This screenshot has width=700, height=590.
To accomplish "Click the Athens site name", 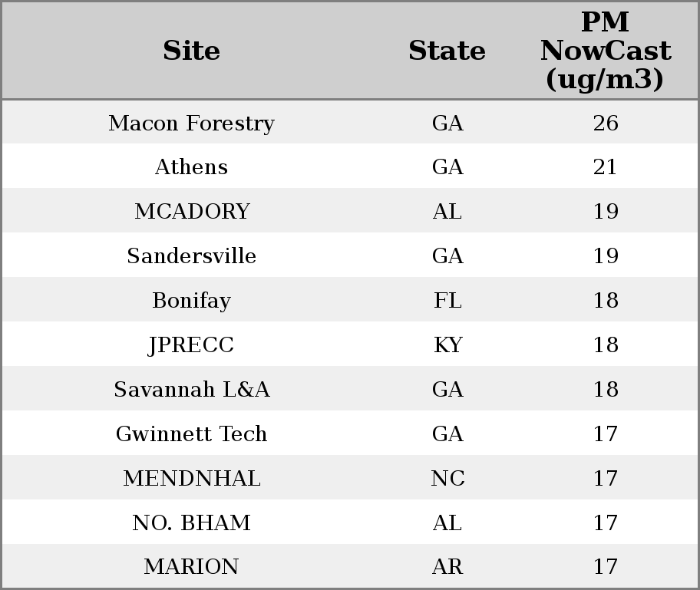I will pyautogui.click(x=191, y=167).
